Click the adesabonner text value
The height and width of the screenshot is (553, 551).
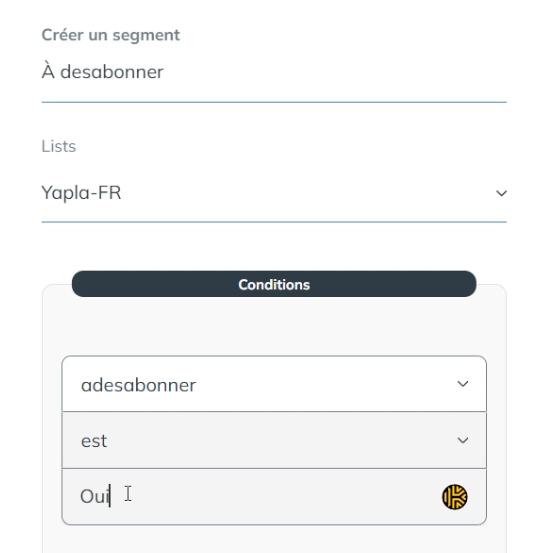(x=138, y=385)
